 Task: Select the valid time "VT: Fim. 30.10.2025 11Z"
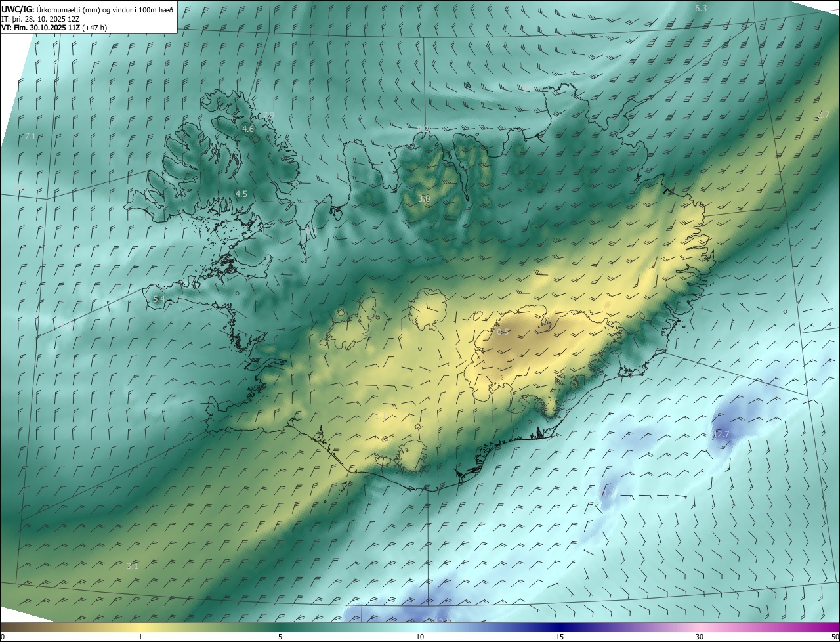pyautogui.click(x=41, y=28)
